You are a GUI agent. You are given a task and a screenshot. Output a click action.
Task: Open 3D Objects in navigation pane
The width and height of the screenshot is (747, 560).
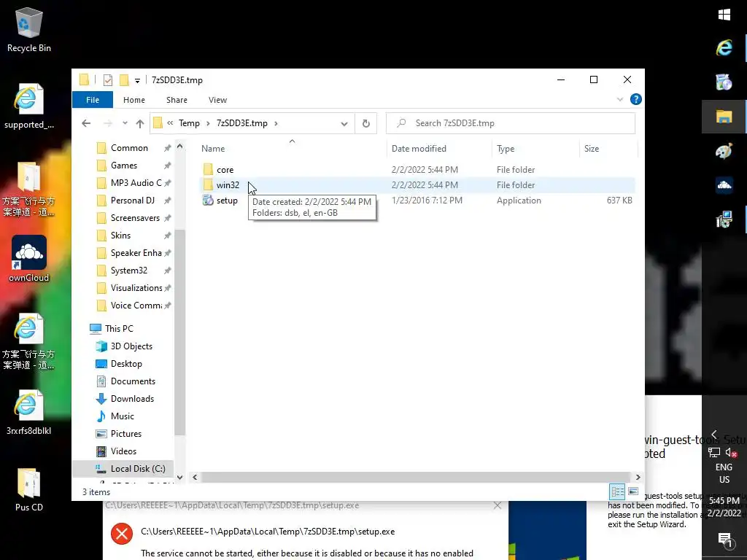pos(131,346)
